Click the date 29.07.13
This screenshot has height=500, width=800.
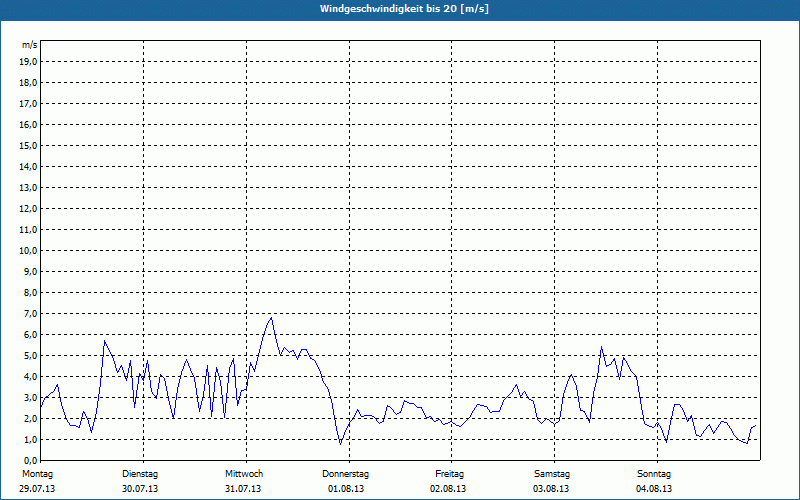tap(37, 489)
